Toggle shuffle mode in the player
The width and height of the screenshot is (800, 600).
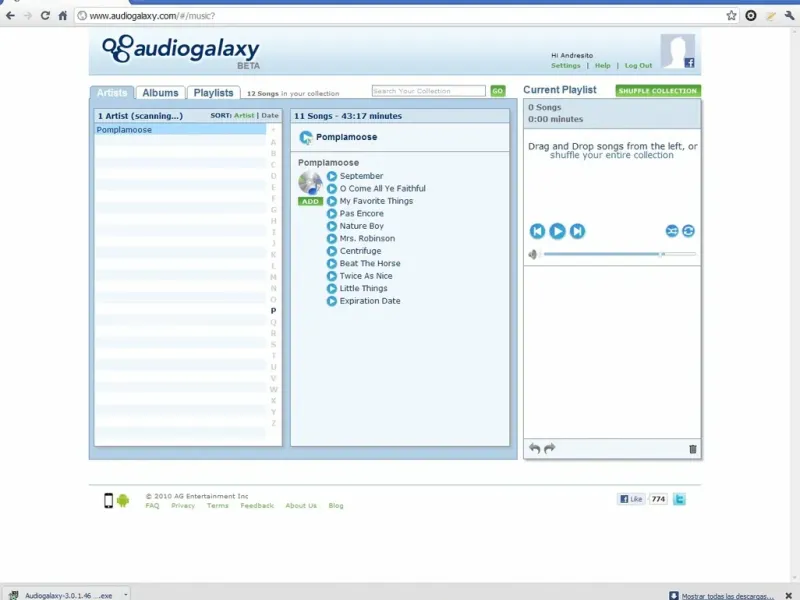click(x=672, y=231)
